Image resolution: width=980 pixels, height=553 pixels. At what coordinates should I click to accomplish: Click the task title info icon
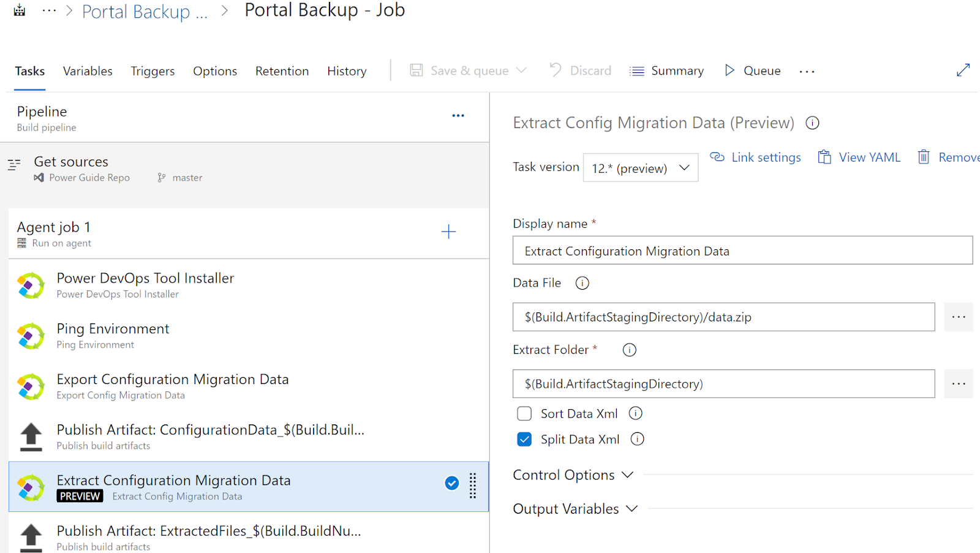click(812, 123)
